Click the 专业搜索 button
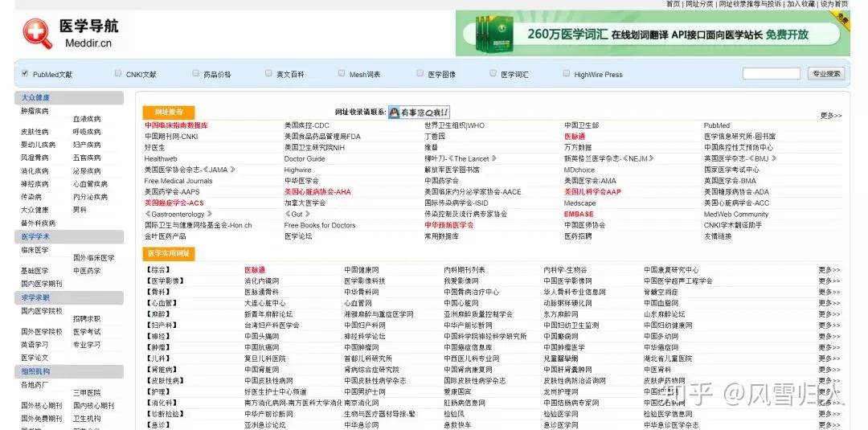868x430 pixels. coord(826,74)
